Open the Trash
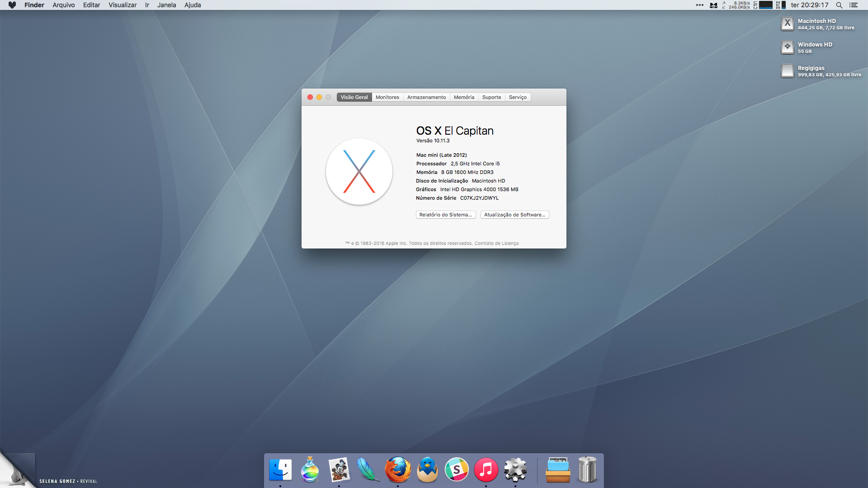Image resolution: width=868 pixels, height=488 pixels. click(587, 470)
